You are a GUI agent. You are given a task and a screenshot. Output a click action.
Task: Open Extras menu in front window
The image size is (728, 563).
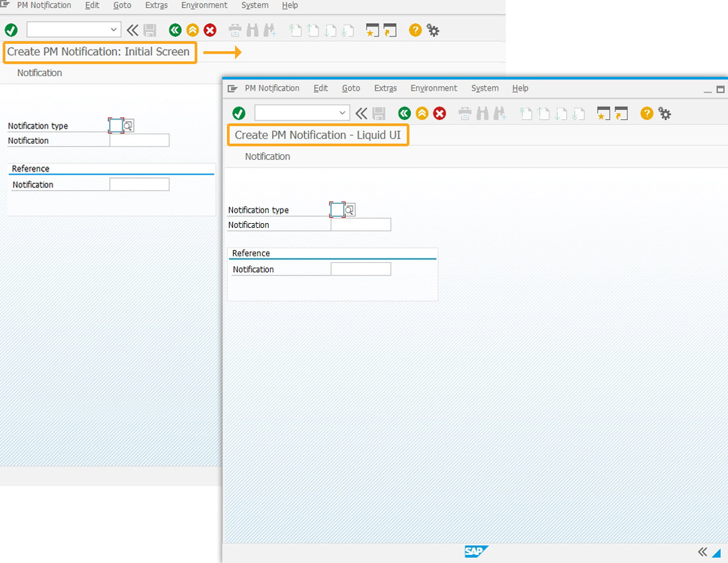point(385,88)
